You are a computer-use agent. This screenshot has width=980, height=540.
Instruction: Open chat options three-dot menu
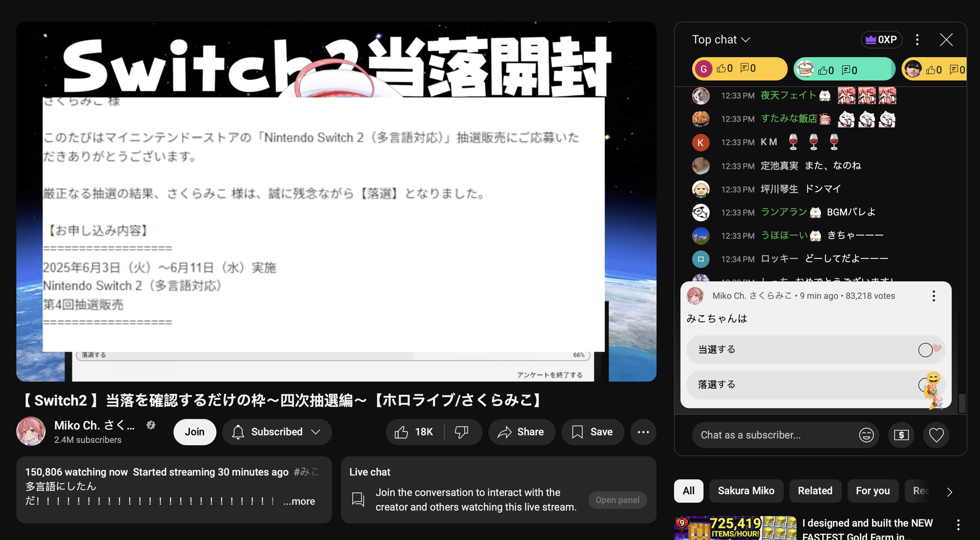click(x=917, y=40)
